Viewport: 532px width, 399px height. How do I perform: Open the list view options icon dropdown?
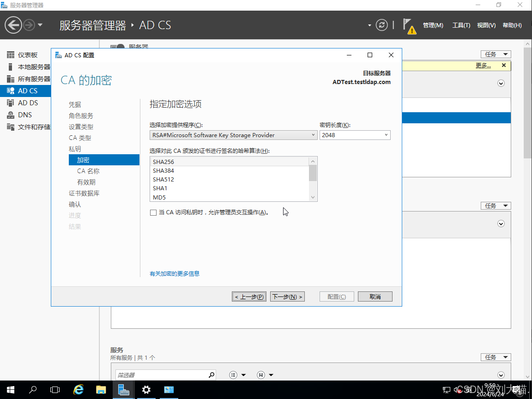coord(237,375)
